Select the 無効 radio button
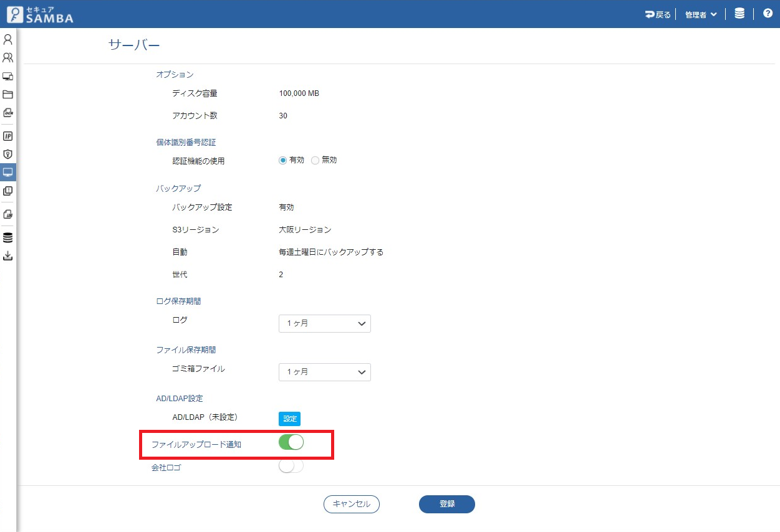Image resolution: width=780 pixels, height=532 pixels. [x=315, y=160]
